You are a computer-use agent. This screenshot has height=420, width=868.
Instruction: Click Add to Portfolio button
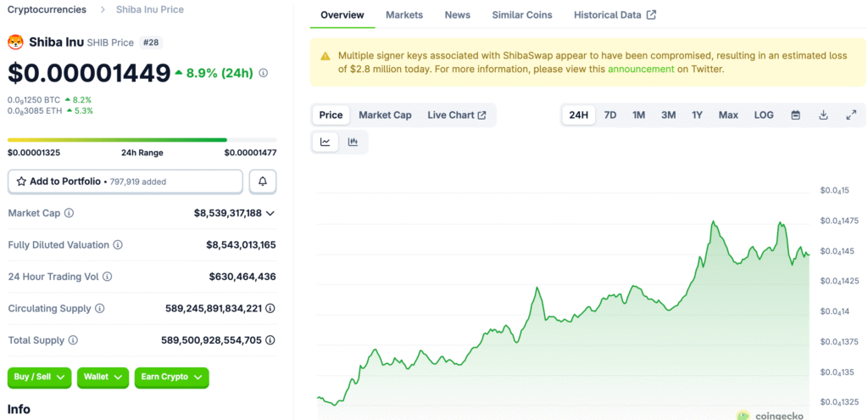[125, 182]
